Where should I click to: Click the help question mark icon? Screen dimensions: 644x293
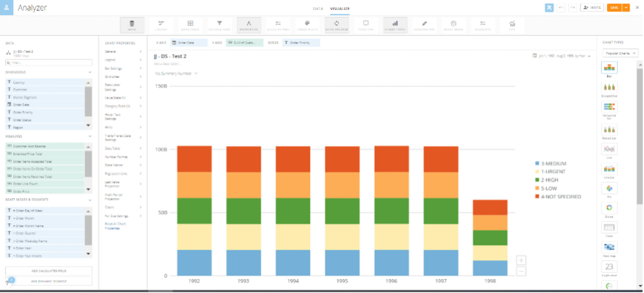pos(7,283)
